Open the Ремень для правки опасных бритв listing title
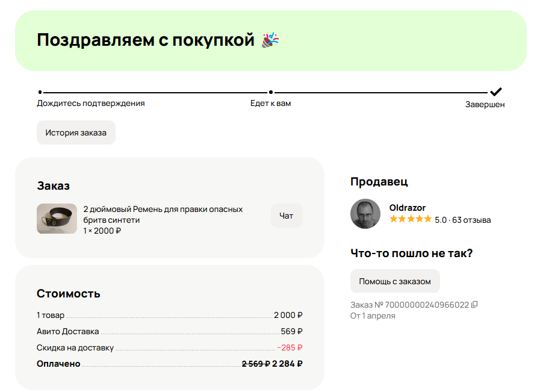 [x=163, y=214]
